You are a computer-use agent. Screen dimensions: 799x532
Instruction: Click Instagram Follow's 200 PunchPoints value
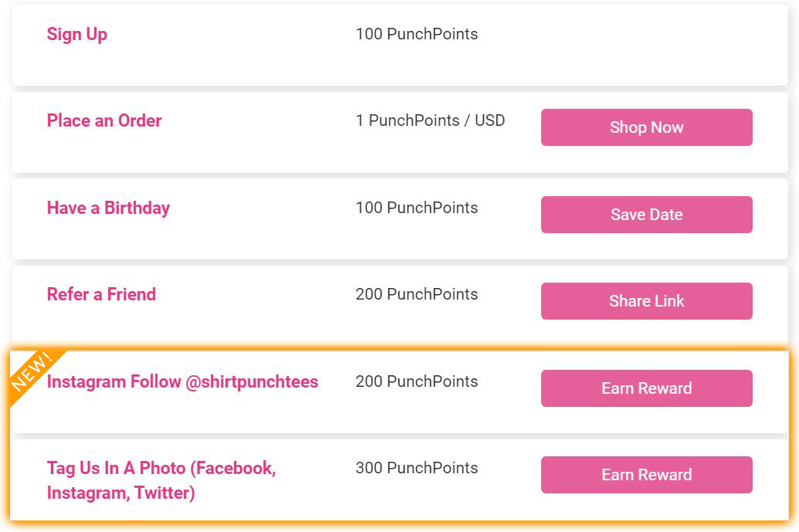[416, 381]
